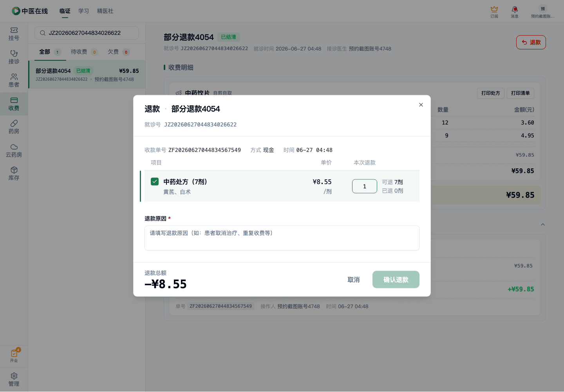Switch to the 精医社 top tab
Image resolution: width=564 pixels, height=392 pixels.
click(x=105, y=11)
